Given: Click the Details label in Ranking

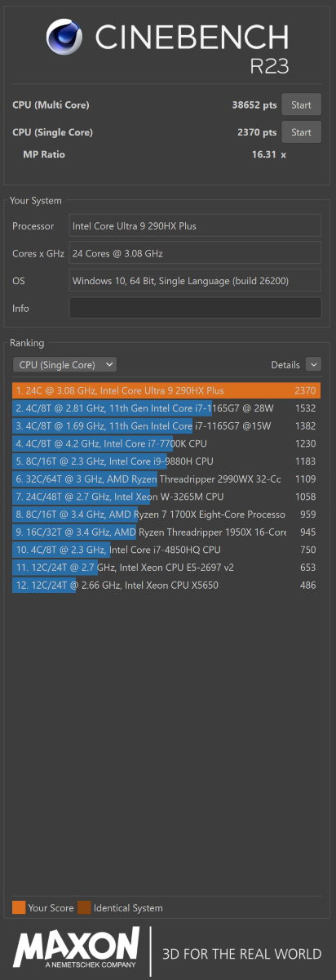Looking at the screenshot, I should 285,365.
